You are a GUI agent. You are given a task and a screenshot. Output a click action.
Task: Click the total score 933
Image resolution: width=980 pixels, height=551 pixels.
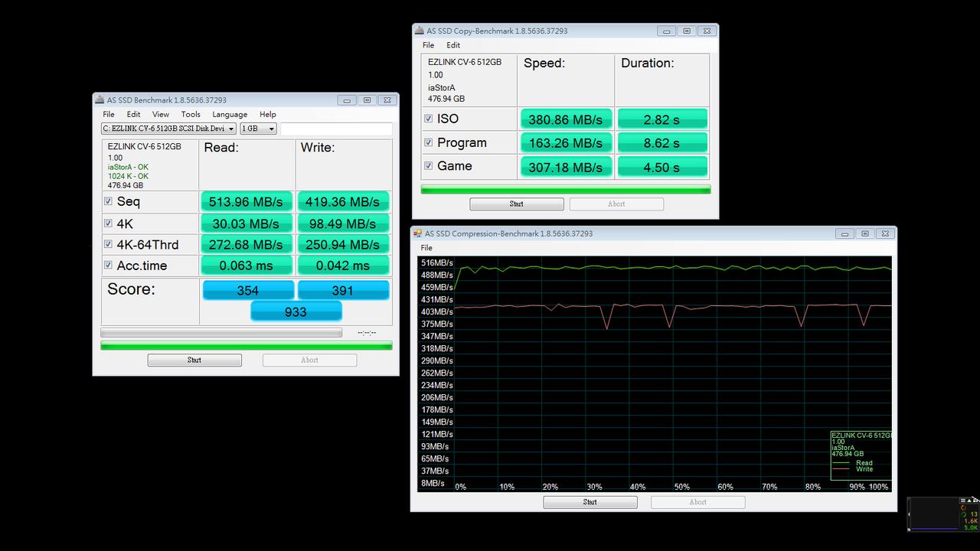(x=296, y=311)
